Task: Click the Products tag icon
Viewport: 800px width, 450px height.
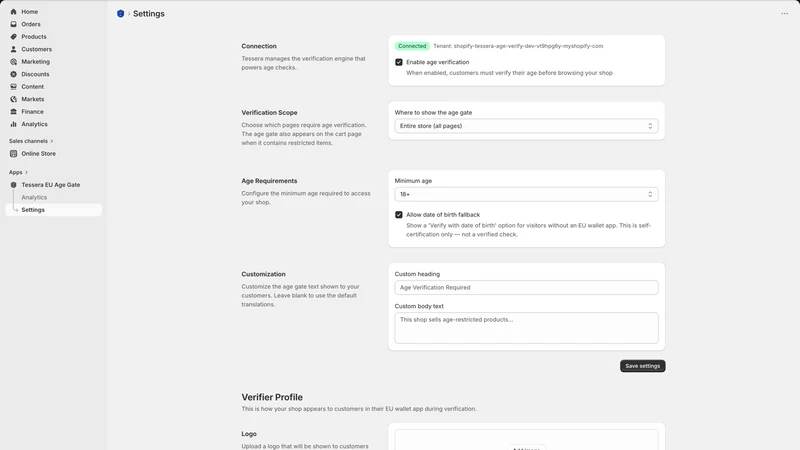Action: [x=13, y=37]
